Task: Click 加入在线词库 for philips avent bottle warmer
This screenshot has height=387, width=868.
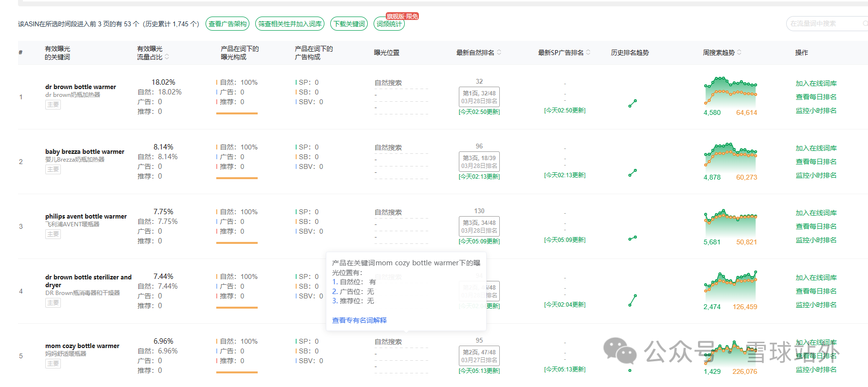Action: (816, 213)
